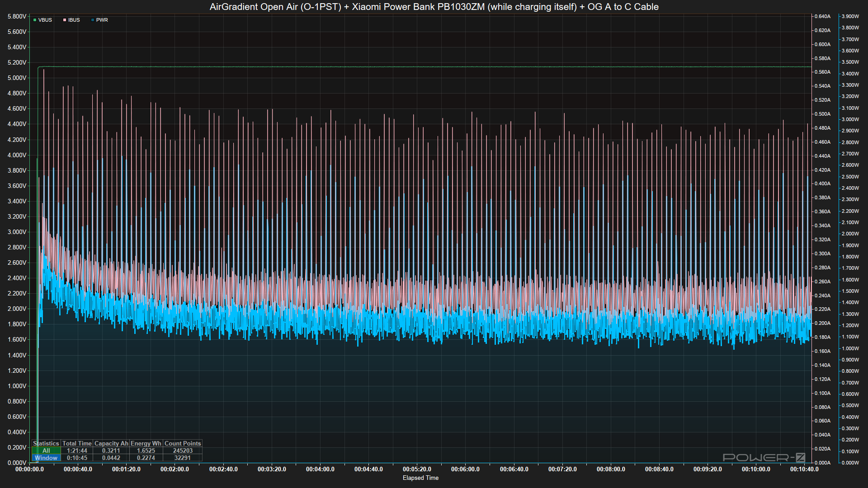Click the 0.000A current axis label

(822, 463)
